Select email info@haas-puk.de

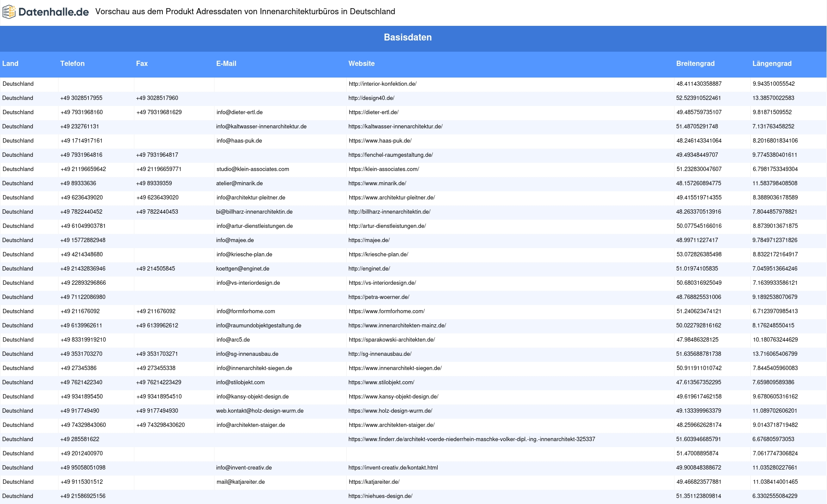pyautogui.click(x=239, y=141)
